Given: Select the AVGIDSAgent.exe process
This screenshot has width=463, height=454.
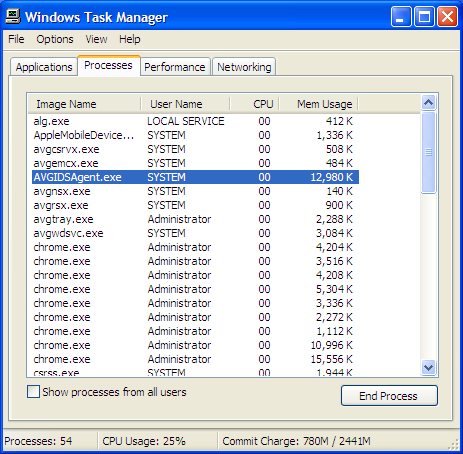Looking at the screenshot, I should 195,177.
